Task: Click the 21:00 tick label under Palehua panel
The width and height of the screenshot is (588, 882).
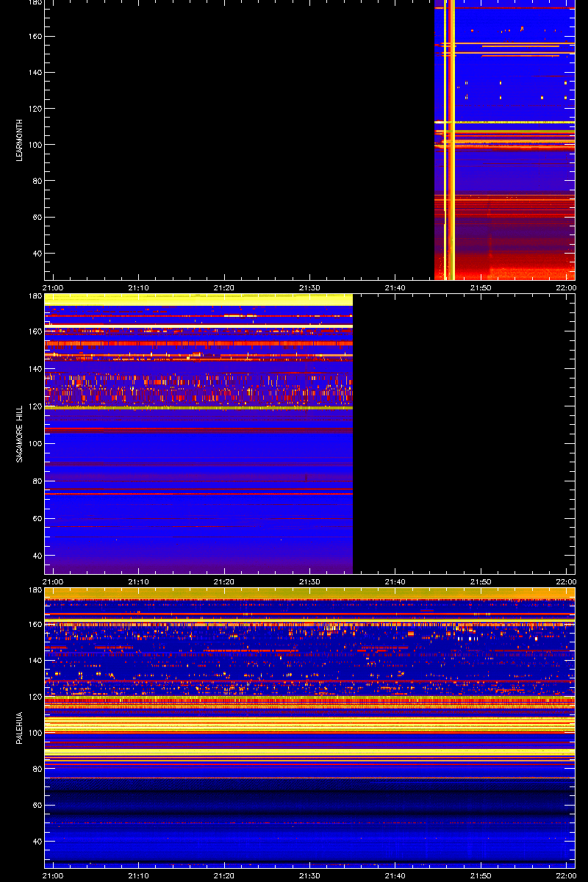Action: pyautogui.click(x=54, y=876)
